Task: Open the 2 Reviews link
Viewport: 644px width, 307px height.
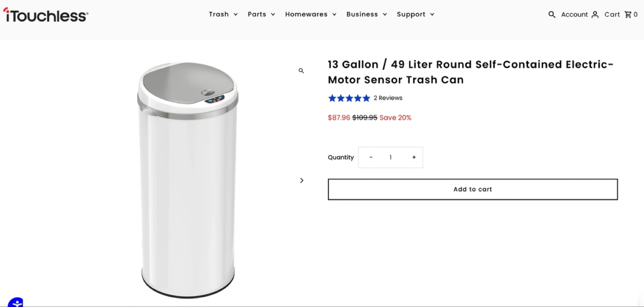Action: [388, 98]
